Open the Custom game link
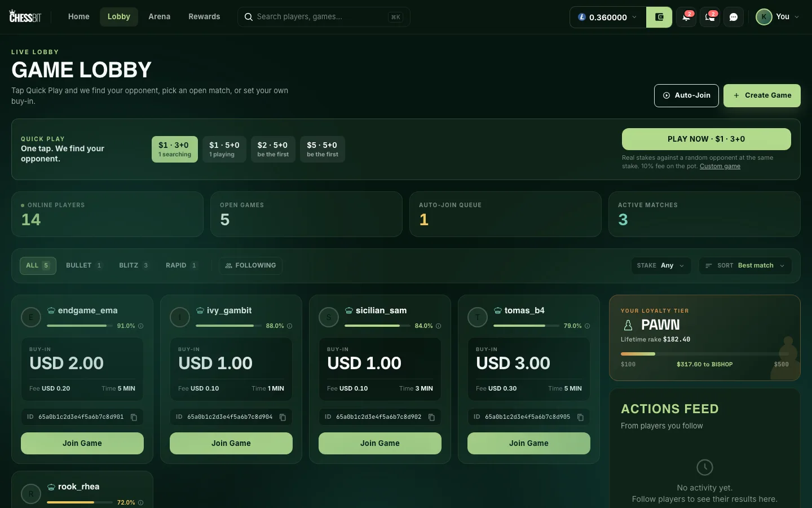Image resolution: width=812 pixels, height=508 pixels. pyautogui.click(x=720, y=166)
